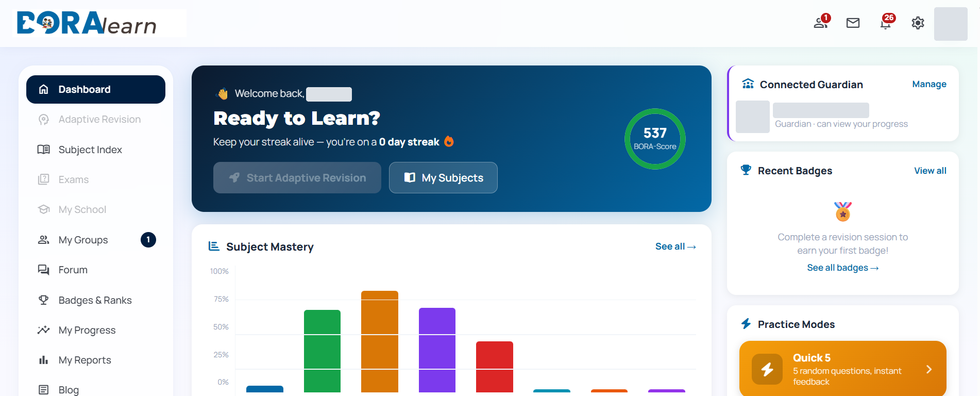Click the Badges & Ranks trophy icon
The height and width of the screenshot is (396, 980).
(x=44, y=300)
